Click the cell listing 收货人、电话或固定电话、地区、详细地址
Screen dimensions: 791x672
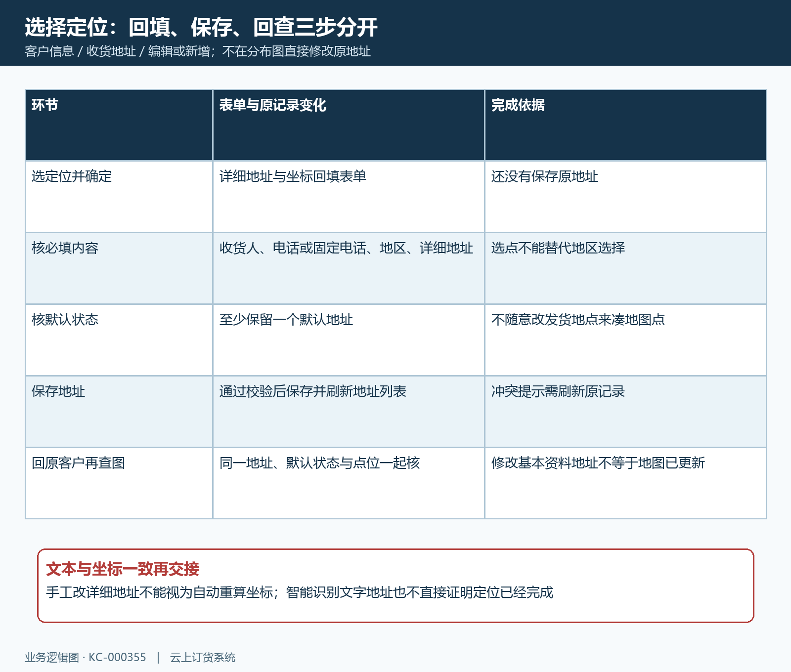[x=349, y=268]
